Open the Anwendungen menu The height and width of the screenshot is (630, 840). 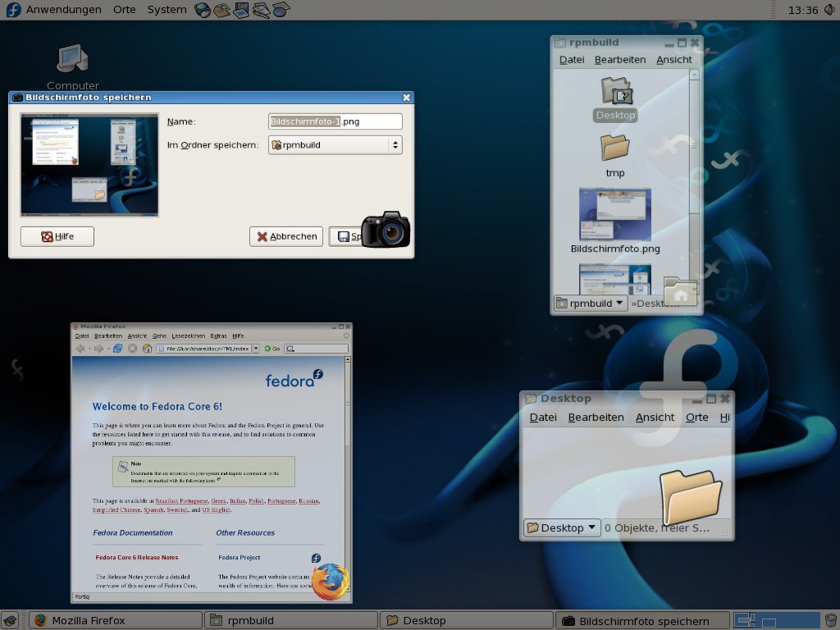pos(64,10)
